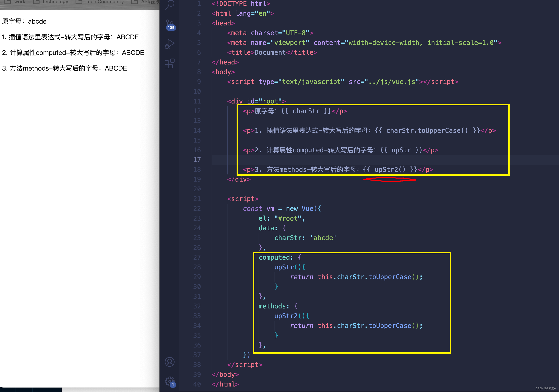Screen dimensions: 559x392
Task: Open the 'work' bookmarks folder
Action: 15,2
